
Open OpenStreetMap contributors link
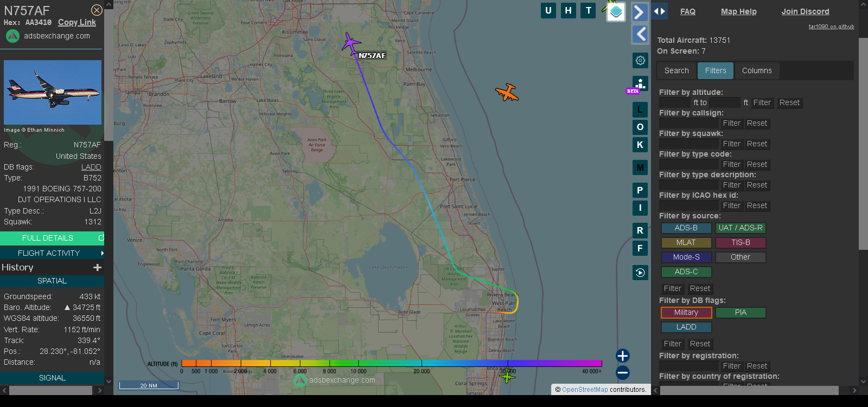pyautogui.click(x=585, y=389)
